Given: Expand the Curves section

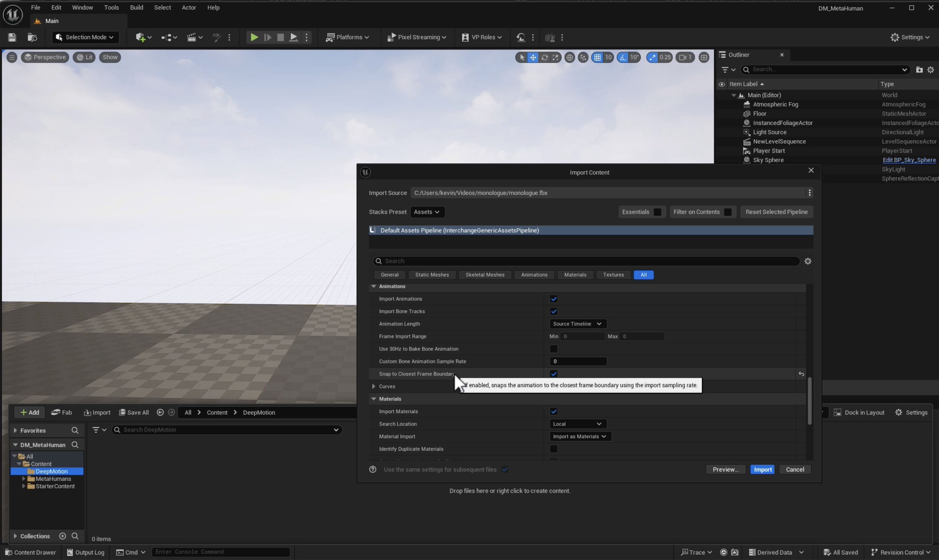Looking at the screenshot, I should click(373, 387).
